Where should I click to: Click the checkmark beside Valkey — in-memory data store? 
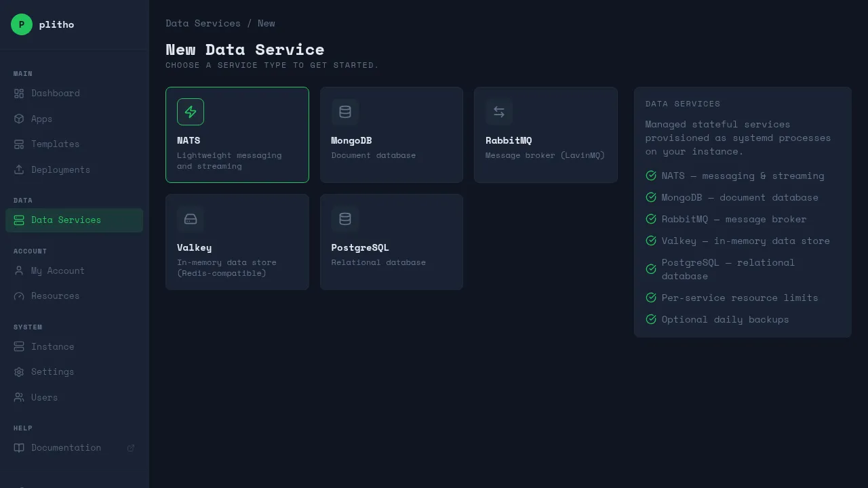(x=651, y=241)
